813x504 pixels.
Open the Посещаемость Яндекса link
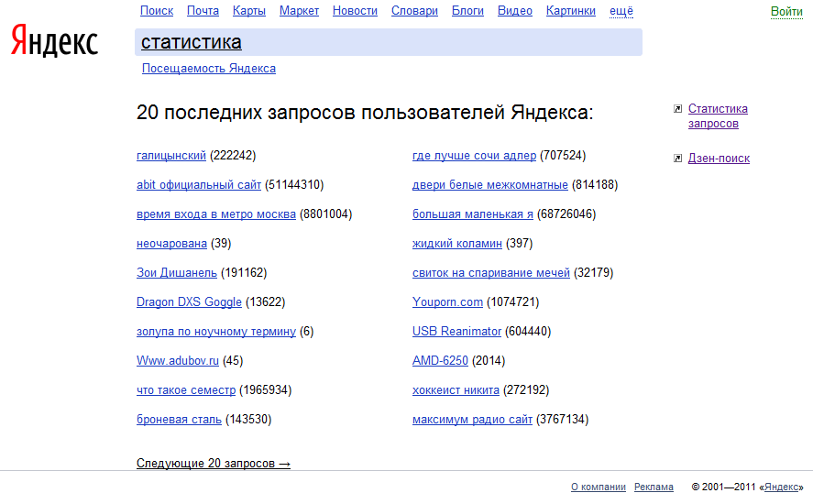click(209, 69)
